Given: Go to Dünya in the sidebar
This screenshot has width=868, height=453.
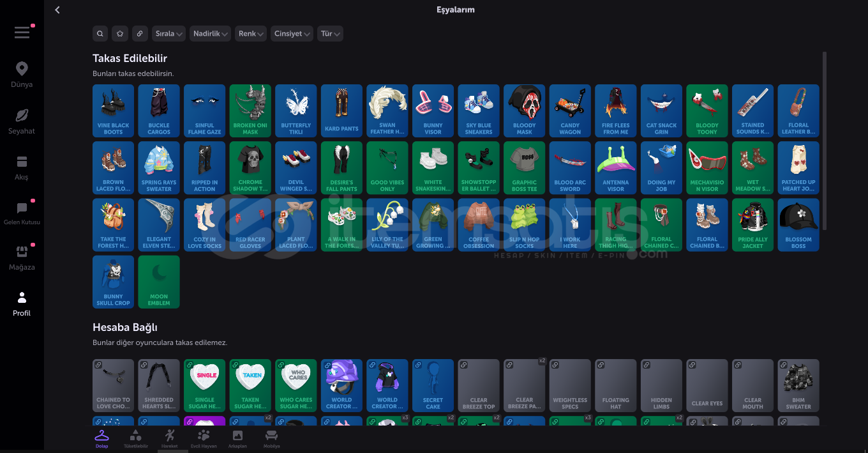Looking at the screenshot, I should coord(22,75).
